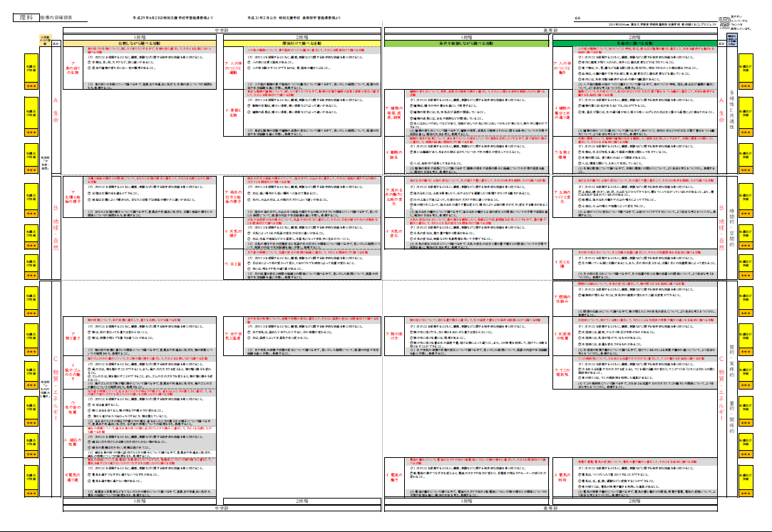Click the 平成31年2月公示 source note
The image size is (772, 532).
tap(294, 18)
